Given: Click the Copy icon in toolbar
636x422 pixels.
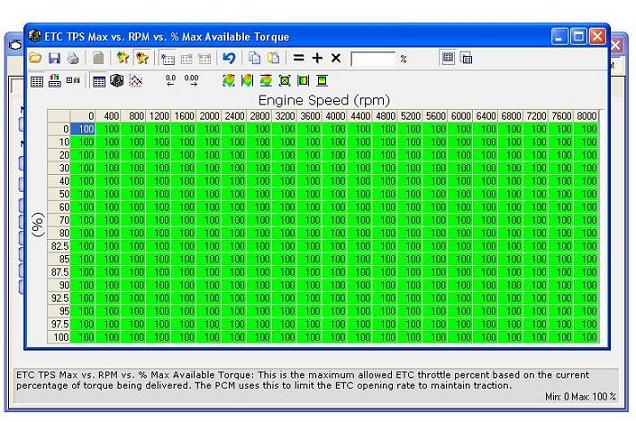Looking at the screenshot, I should click(x=255, y=59).
